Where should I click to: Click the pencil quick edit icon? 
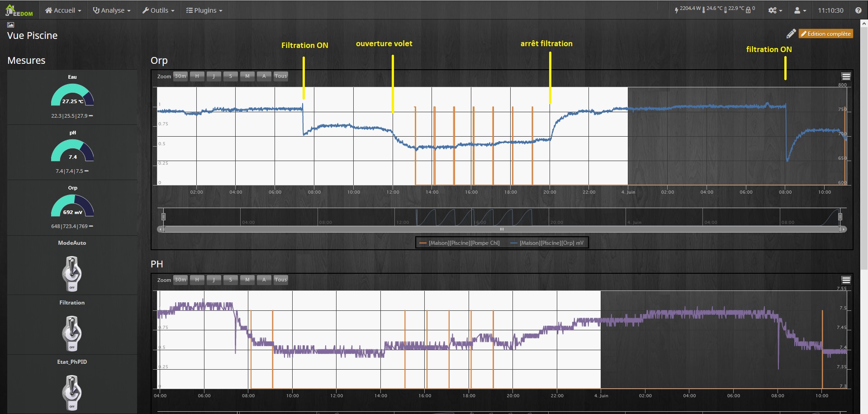pos(791,33)
